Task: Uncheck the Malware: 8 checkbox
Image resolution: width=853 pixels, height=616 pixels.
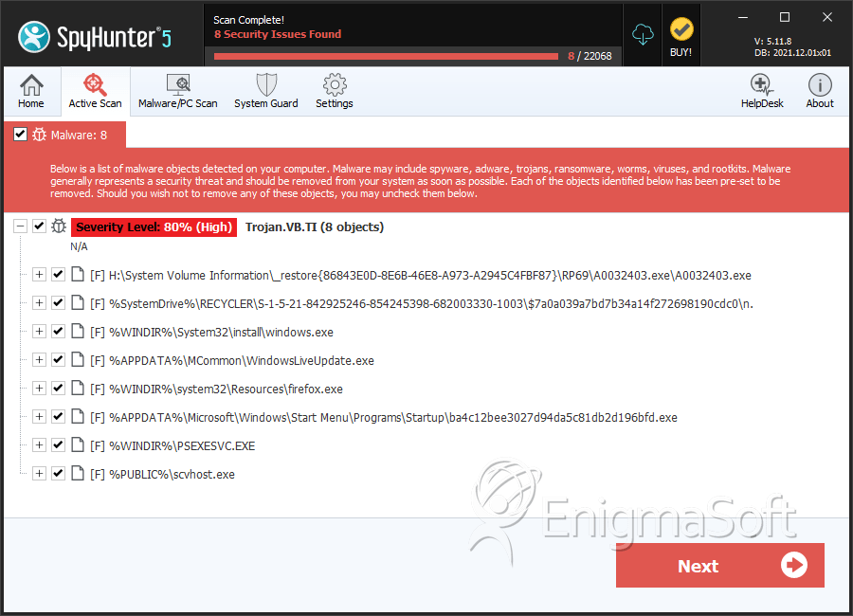Action: (20, 135)
